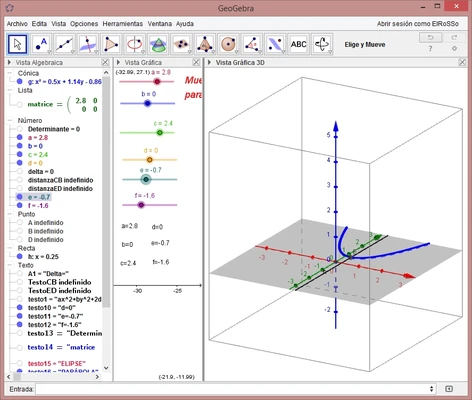Toggle visibility of line h: x = 0.25
The width and height of the screenshot is (472, 400).
(20, 256)
